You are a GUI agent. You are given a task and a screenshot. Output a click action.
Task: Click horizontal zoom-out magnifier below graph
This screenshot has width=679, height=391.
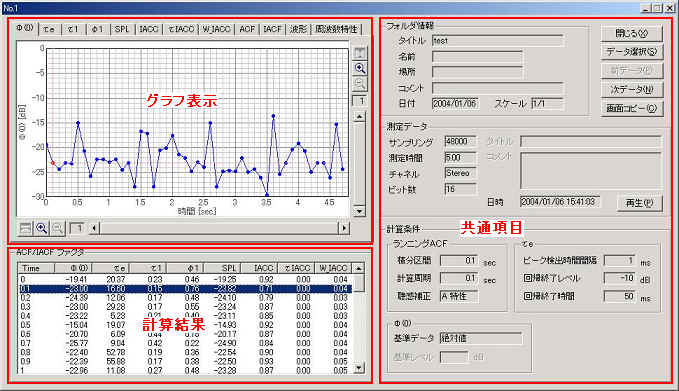point(58,228)
